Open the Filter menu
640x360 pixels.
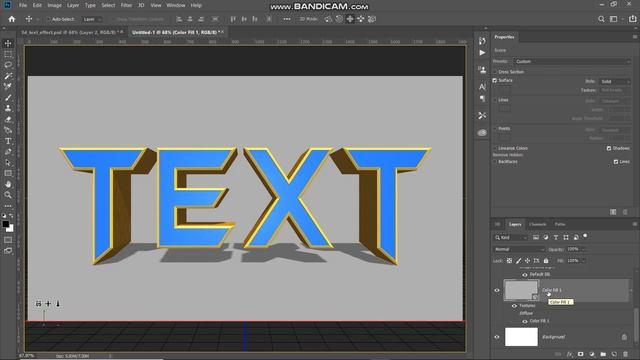(126, 5)
